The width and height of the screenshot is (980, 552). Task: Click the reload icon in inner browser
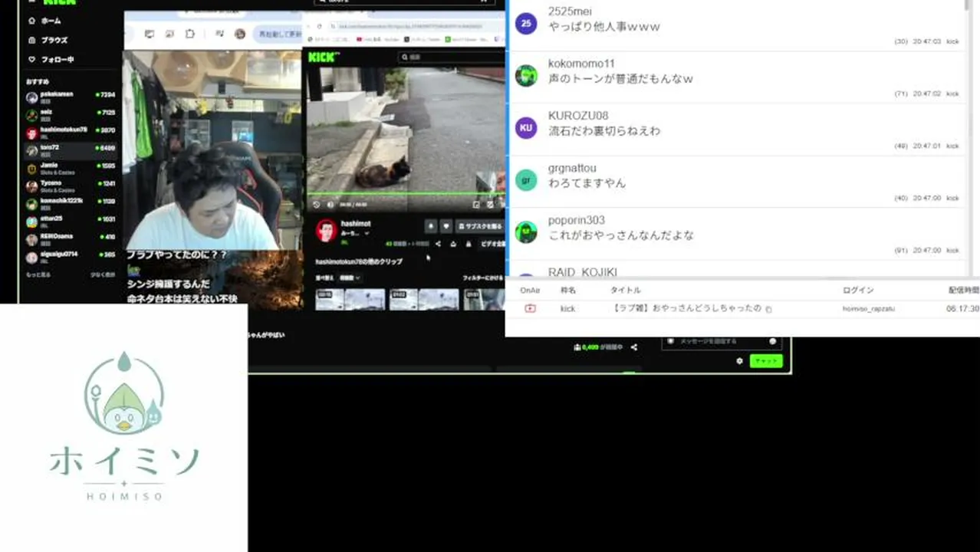pyautogui.click(x=320, y=26)
